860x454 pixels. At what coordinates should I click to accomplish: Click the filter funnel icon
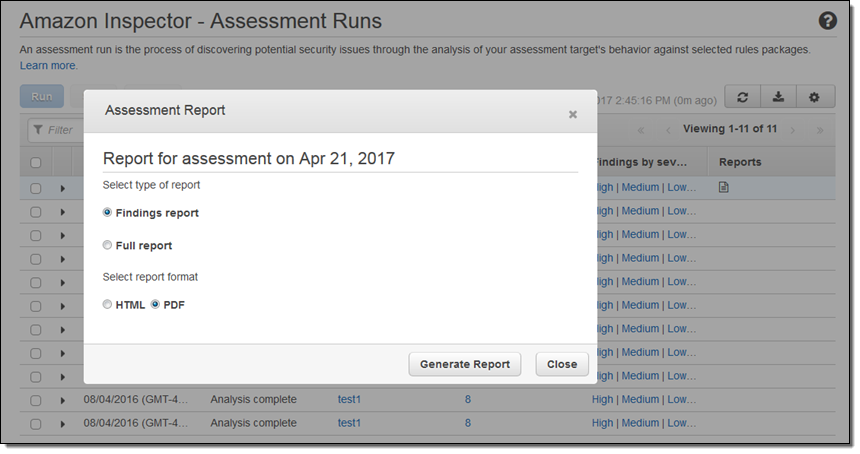pos(37,130)
